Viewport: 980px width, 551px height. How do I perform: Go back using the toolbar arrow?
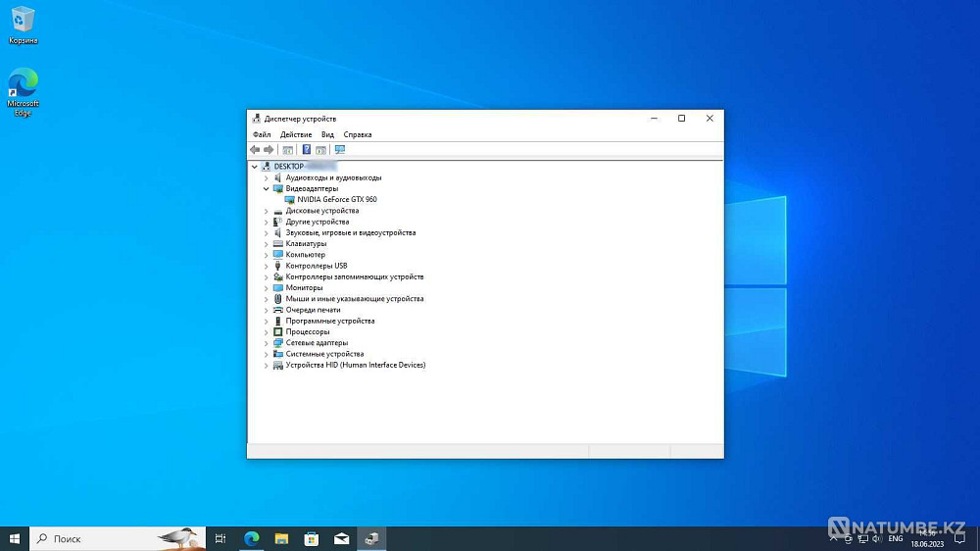coord(255,150)
